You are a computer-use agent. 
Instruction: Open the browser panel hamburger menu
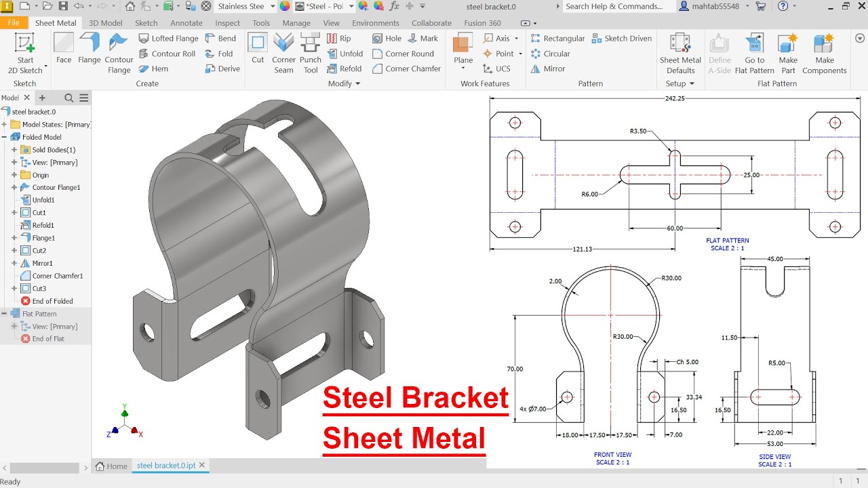pos(84,98)
